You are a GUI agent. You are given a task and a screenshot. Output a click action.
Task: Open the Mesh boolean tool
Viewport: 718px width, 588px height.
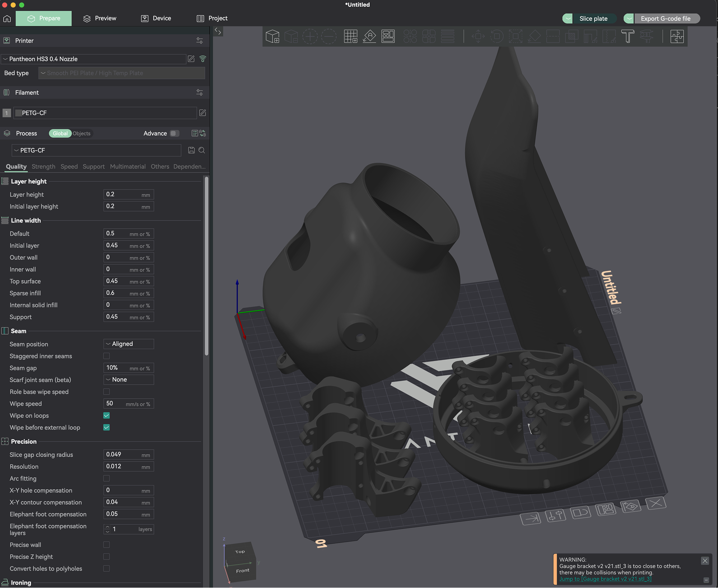tap(572, 36)
